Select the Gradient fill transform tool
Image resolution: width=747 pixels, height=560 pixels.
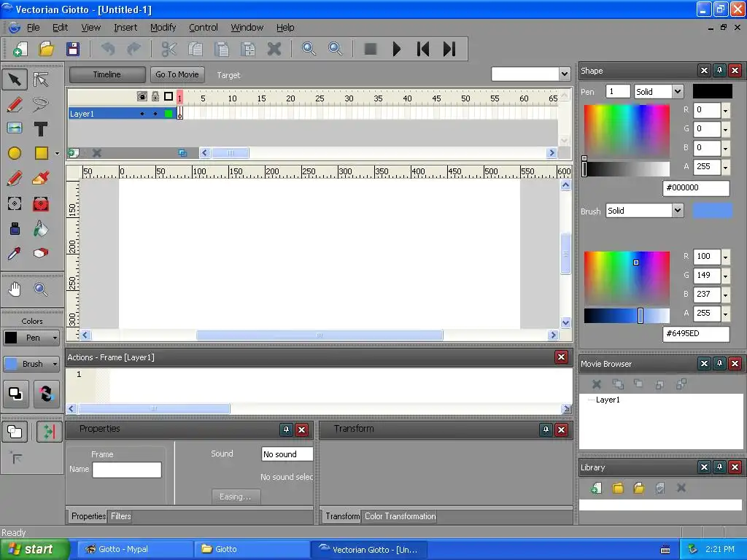point(41,204)
